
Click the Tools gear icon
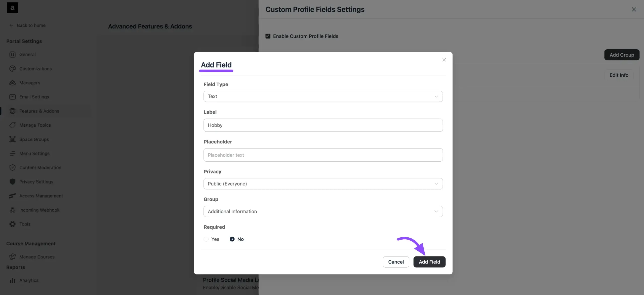click(x=12, y=224)
